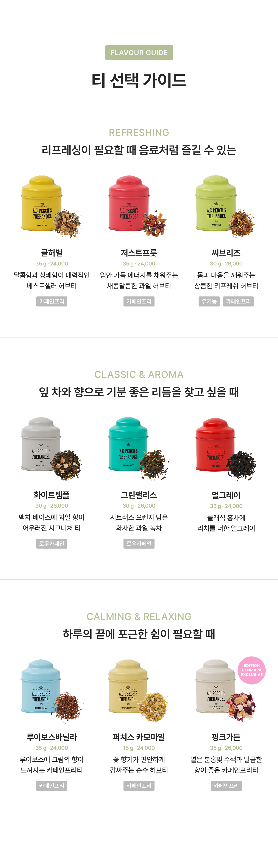The image size is (278, 868).
Task: Click the 카페인프리 tag under 씨브리즈
Action: click(238, 302)
